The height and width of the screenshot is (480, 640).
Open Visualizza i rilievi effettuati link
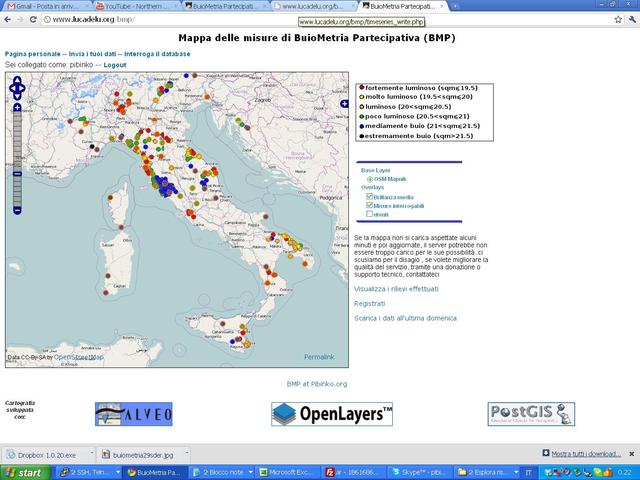[x=396, y=288]
